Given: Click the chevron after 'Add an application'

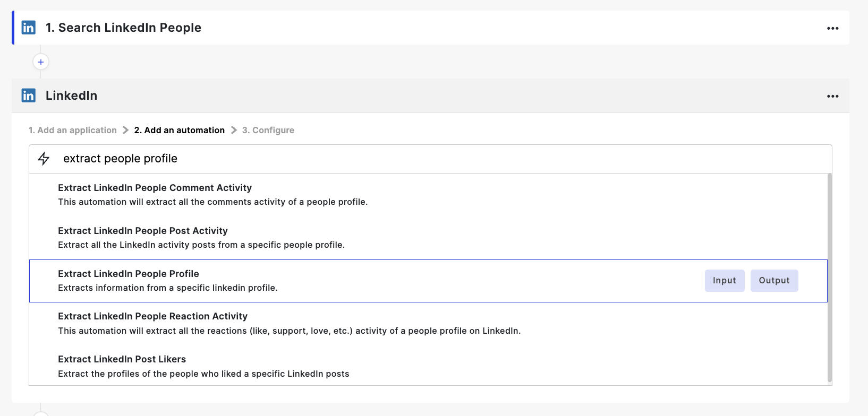Looking at the screenshot, I should pos(125,130).
